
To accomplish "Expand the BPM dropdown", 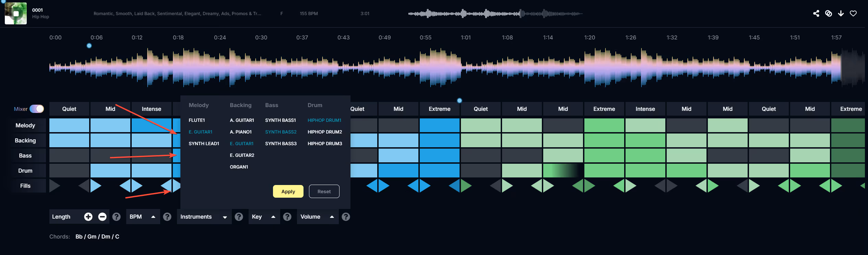I will (143, 217).
